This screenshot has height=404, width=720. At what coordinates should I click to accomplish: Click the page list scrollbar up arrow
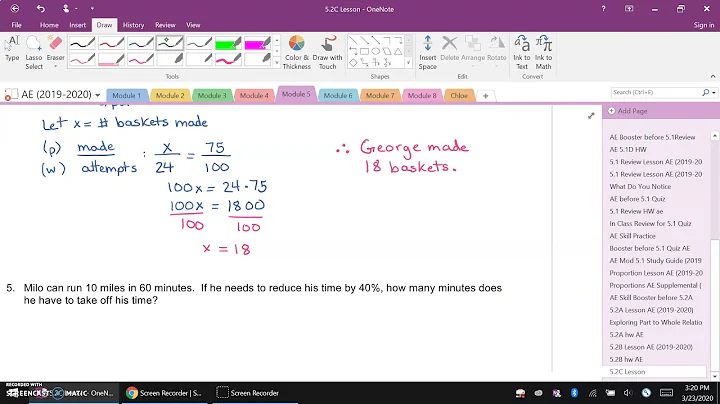pos(714,136)
